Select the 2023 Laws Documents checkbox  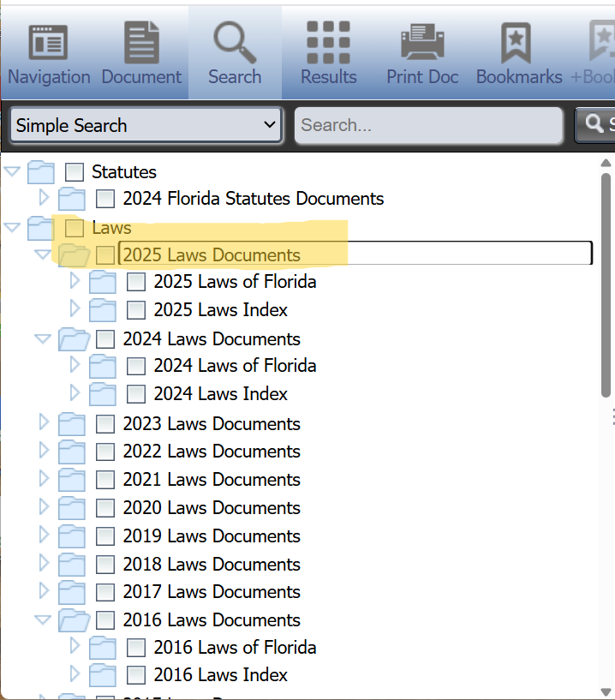(104, 424)
